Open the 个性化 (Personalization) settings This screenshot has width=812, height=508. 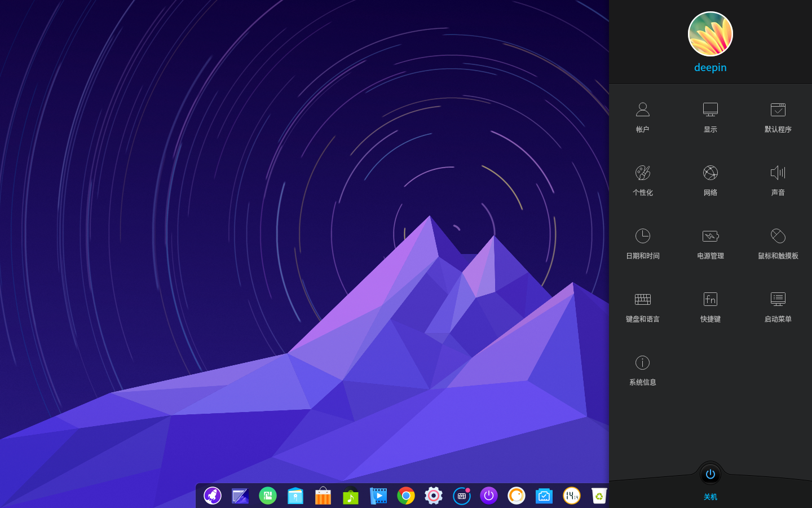(x=642, y=180)
